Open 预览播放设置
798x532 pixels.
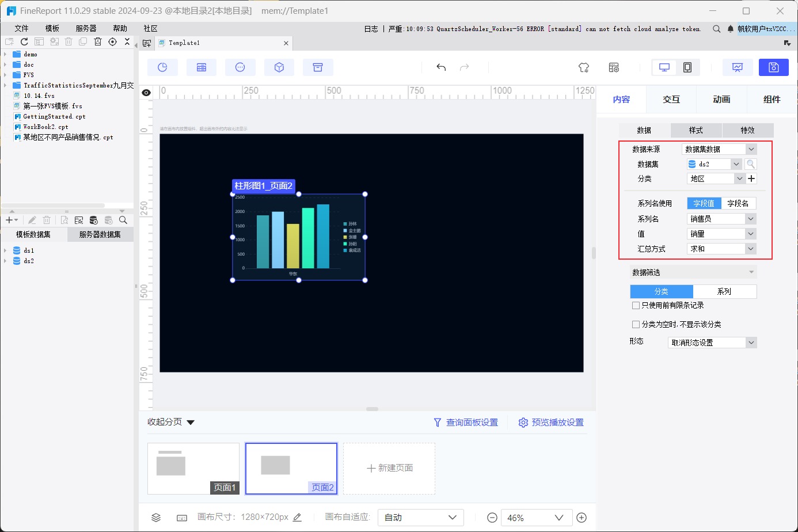pyautogui.click(x=551, y=423)
